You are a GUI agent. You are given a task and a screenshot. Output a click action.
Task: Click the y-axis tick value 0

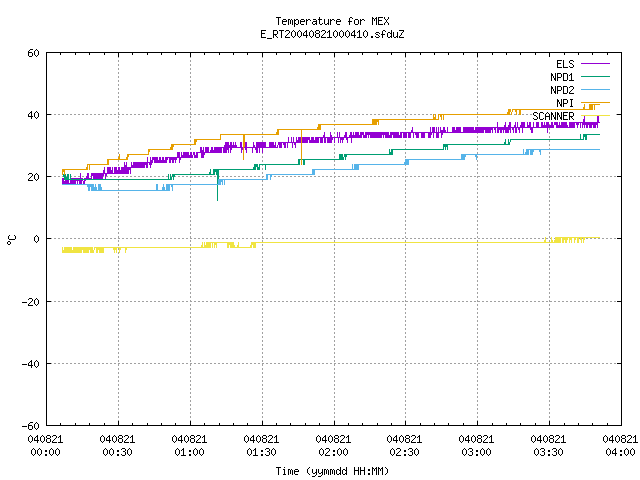(x=36, y=239)
